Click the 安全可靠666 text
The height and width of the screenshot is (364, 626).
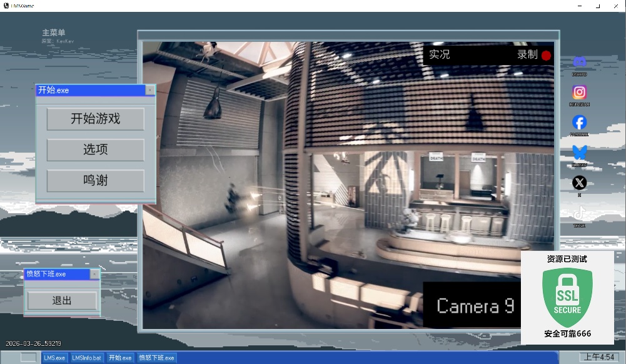coord(567,334)
